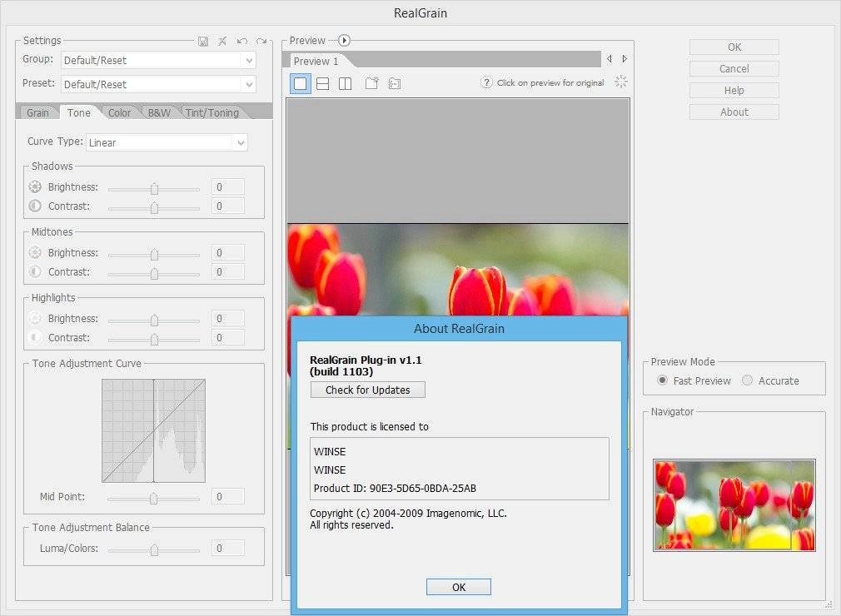
Task: Click the delete preset X icon
Action: pos(222,41)
